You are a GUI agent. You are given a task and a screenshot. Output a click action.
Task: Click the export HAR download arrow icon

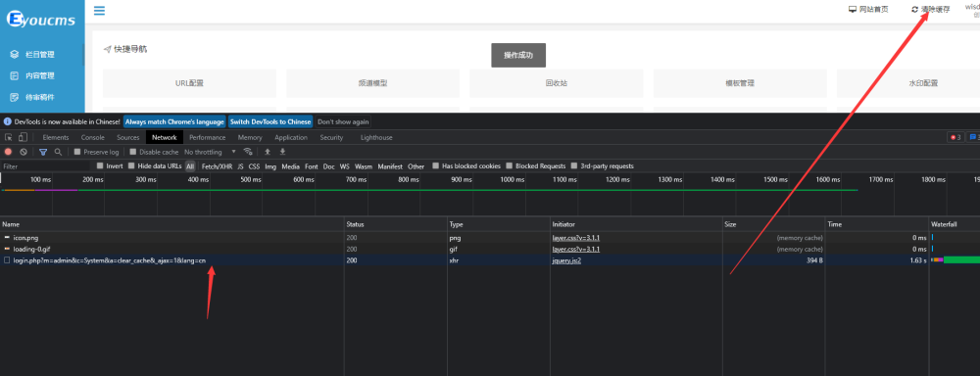coord(282,152)
